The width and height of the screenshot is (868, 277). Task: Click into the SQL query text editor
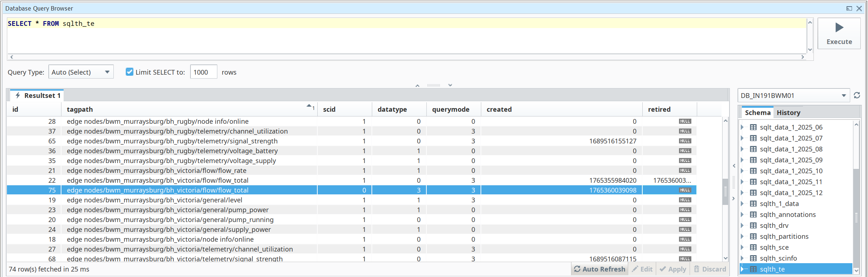tap(407, 36)
